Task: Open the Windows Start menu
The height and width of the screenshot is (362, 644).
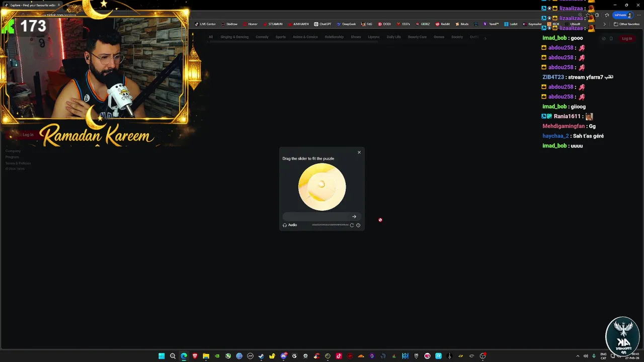Action: click(162, 356)
